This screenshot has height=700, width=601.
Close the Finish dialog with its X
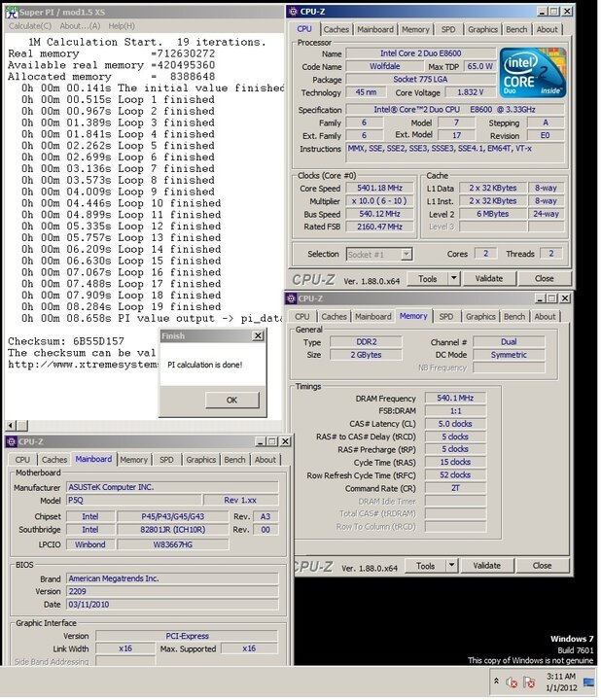tap(258, 335)
